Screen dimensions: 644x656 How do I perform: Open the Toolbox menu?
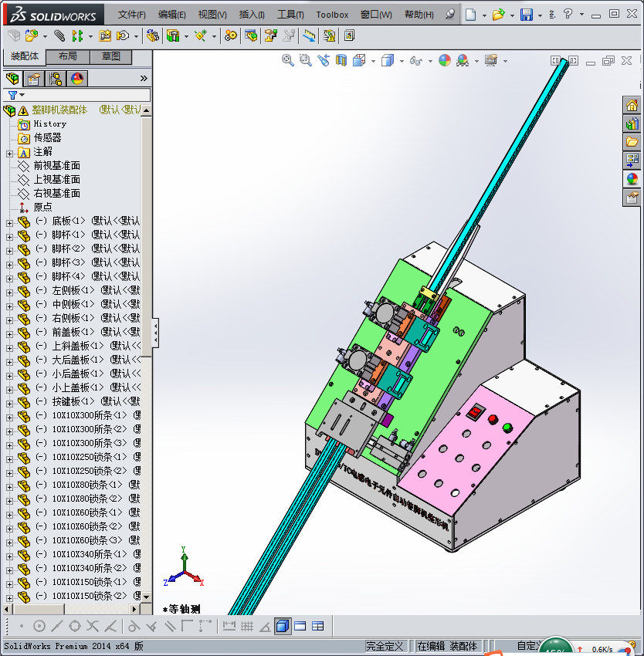(x=332, y=15)
